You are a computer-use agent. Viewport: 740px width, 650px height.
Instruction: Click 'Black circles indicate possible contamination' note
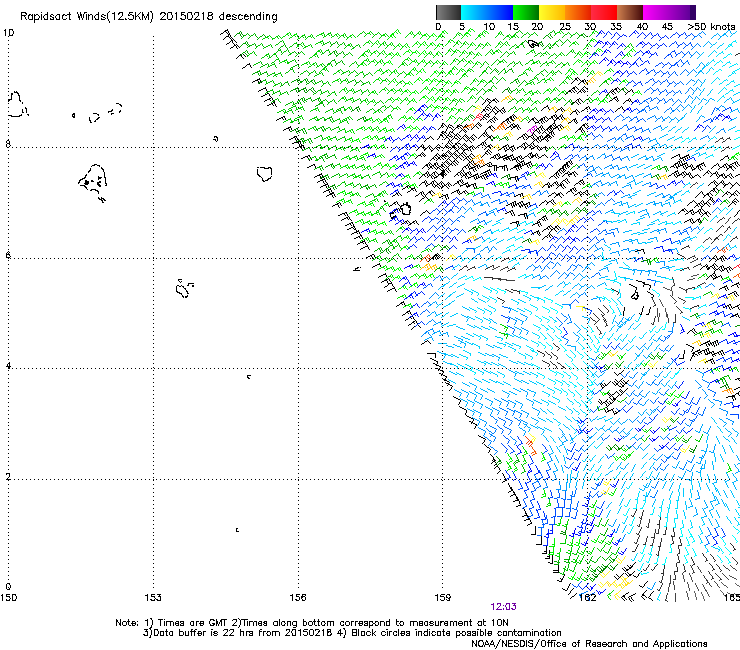(x=456, y=633)
